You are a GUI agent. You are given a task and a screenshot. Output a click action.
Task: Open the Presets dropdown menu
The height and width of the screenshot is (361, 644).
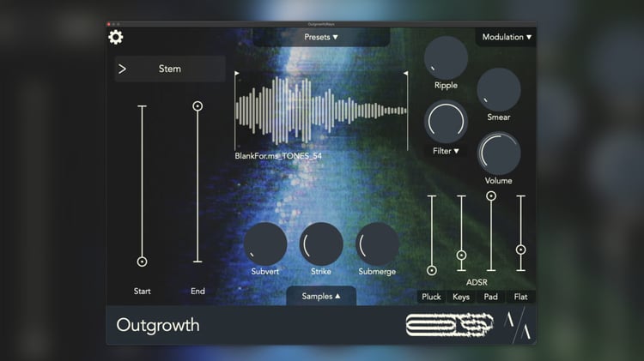[321, 37]
